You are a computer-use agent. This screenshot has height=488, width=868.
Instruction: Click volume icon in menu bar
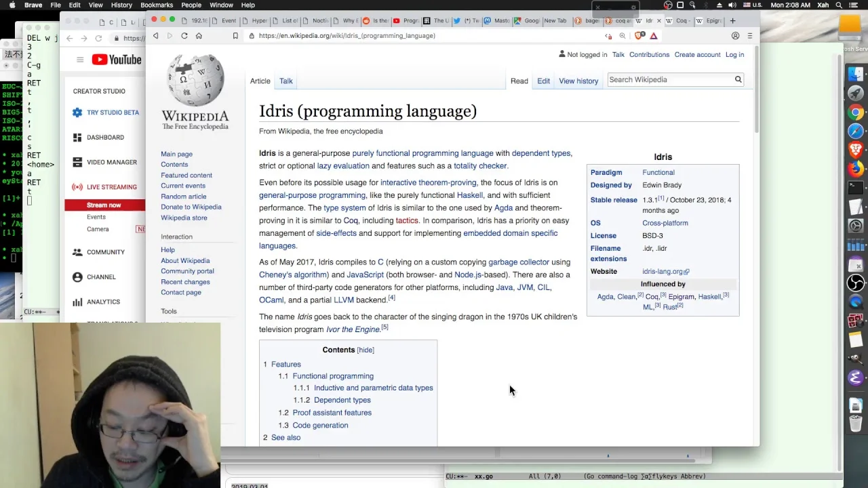(732, 5)
